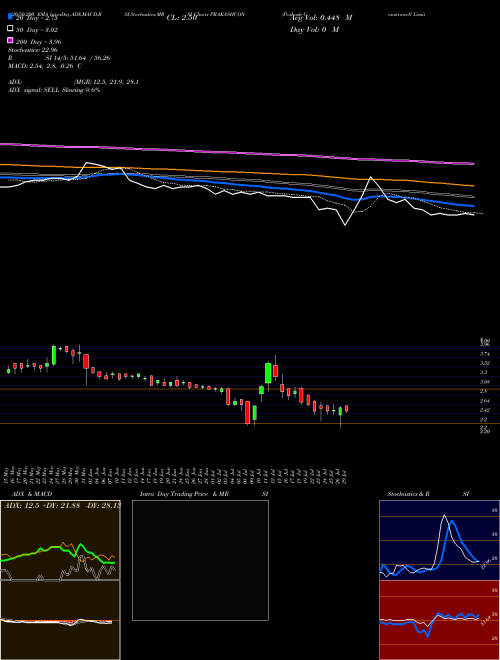Click the 3.3 price axis label
This screenshot has width=500, height=660.
(x=484, y=372)
